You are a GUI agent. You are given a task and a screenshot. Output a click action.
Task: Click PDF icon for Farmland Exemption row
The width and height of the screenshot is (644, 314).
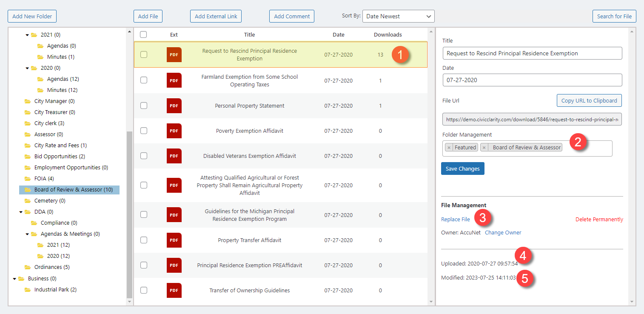[174, 80]
